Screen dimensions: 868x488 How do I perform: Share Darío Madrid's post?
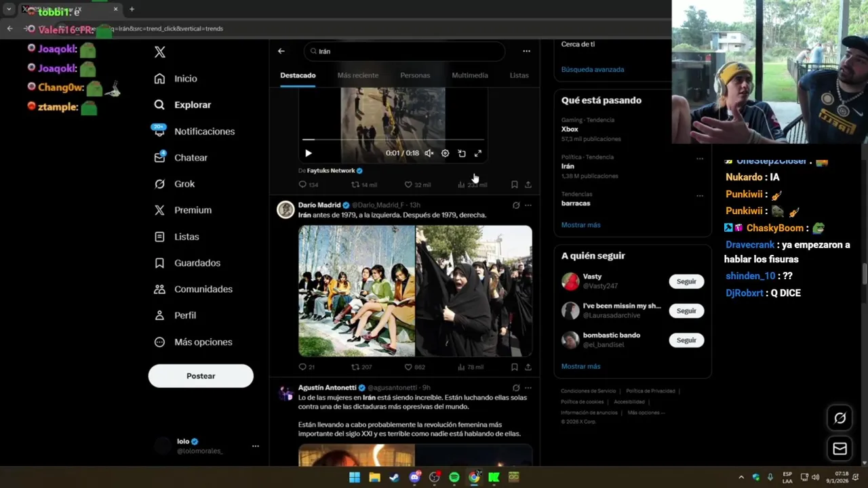[x=528, y=367]
